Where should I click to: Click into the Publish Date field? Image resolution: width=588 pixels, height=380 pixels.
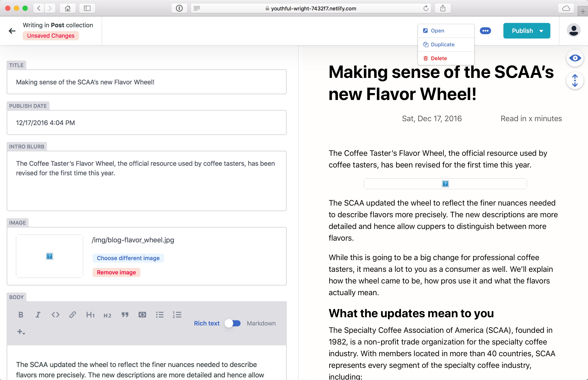pyautogui.click(x=146, y=122)
